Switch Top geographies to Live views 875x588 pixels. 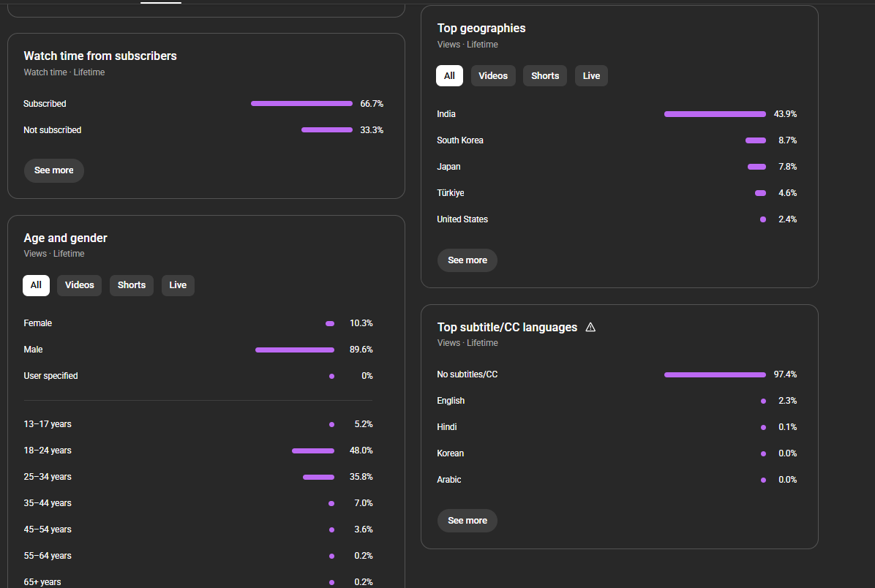tap(591, 76)
